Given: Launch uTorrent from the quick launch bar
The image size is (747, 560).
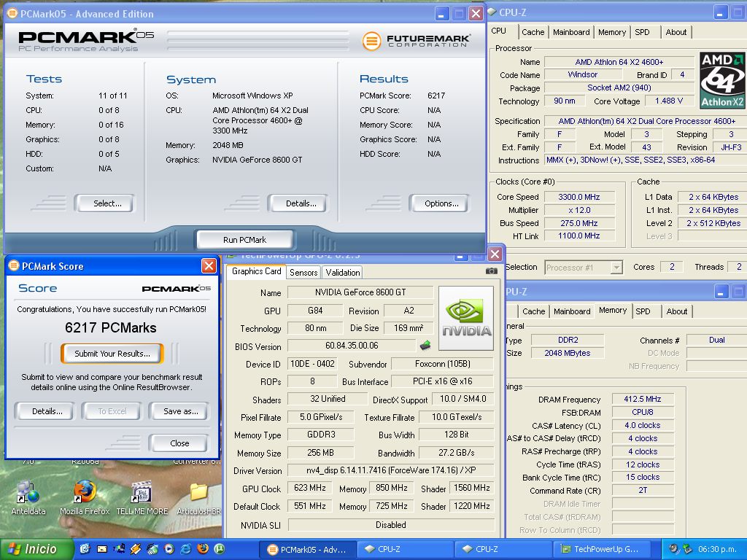Looking at the screenshot, I should coord(219,549).
